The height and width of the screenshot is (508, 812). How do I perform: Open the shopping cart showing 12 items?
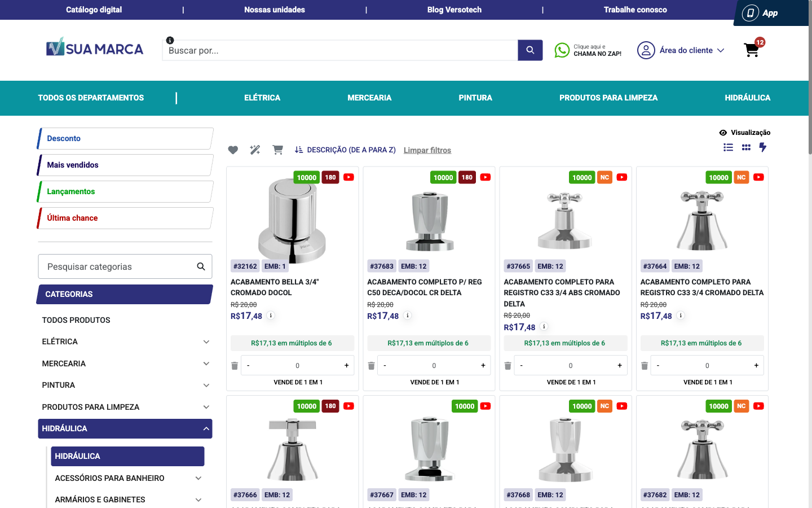751,50
